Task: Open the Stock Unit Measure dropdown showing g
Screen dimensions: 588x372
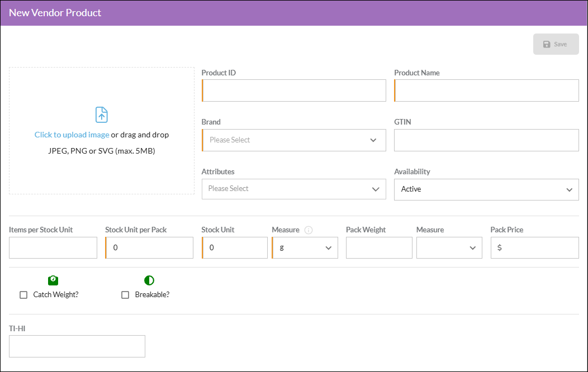Action: [x=305, y=247]
